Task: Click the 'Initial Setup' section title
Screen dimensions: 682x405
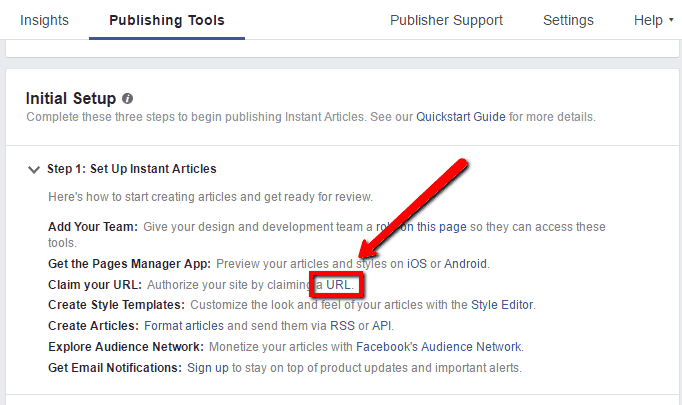Action: click(70, 99)
